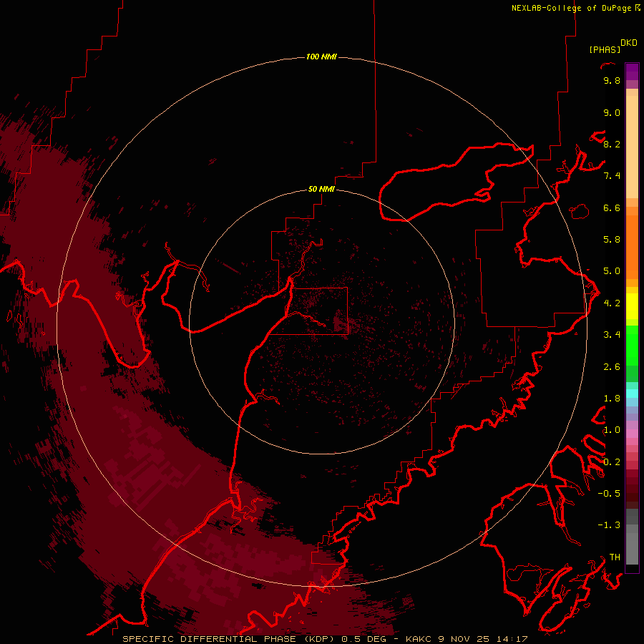Click the 8.2 value on the color scale
This screenshot has height=644, width=644.
point(612,144)
